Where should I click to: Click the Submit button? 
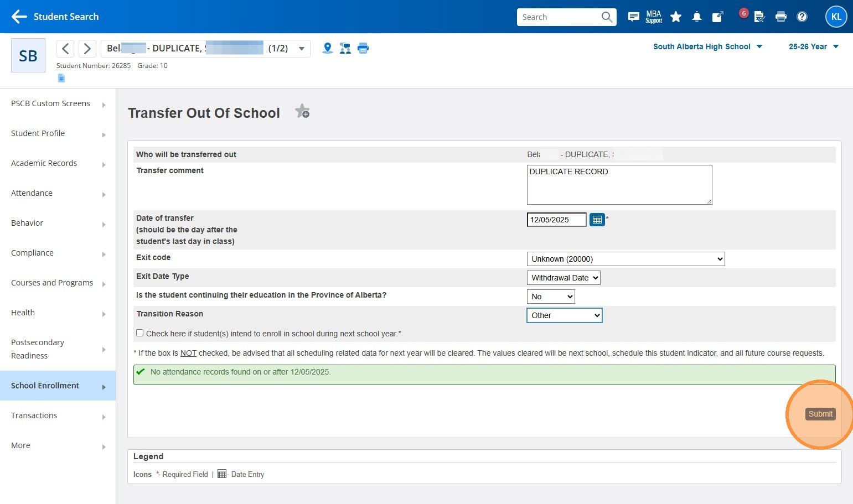click(820, 414)
